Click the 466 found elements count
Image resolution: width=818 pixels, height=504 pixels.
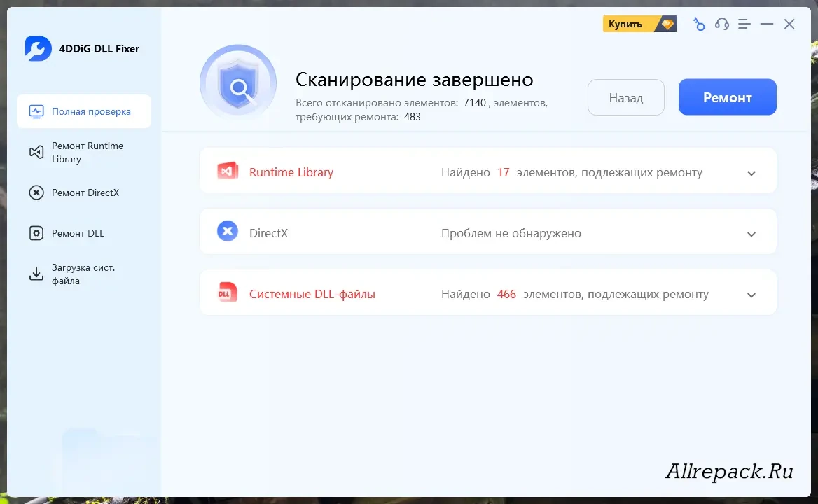coord(506,294)
